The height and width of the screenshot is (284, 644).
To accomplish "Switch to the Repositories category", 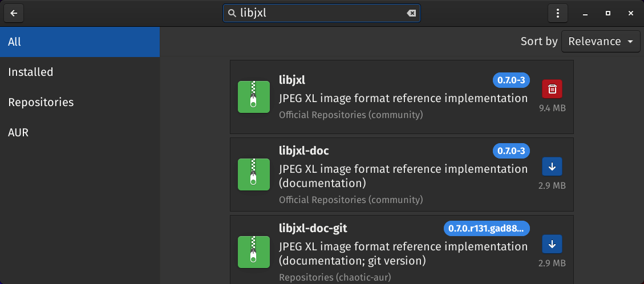I will [x=80, y=102].
